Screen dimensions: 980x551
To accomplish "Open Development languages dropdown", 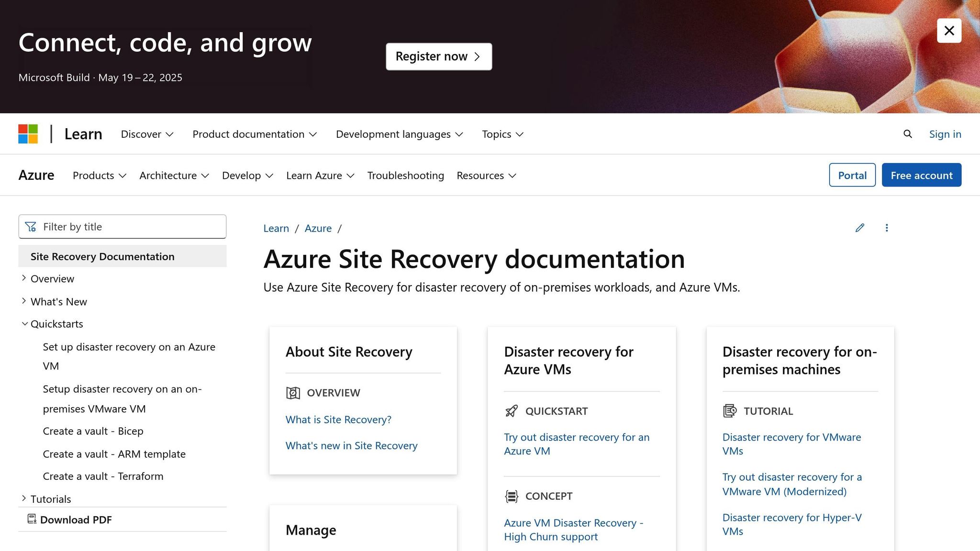I will 400,134.
